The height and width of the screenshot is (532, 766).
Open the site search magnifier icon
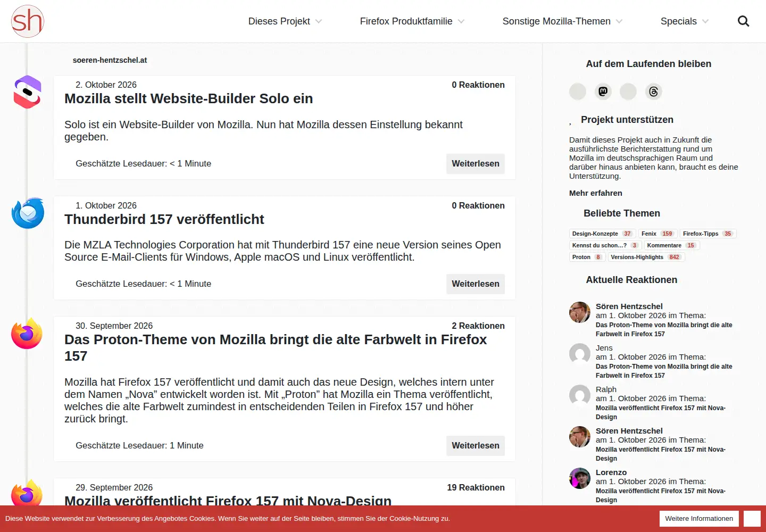[743, 21]
